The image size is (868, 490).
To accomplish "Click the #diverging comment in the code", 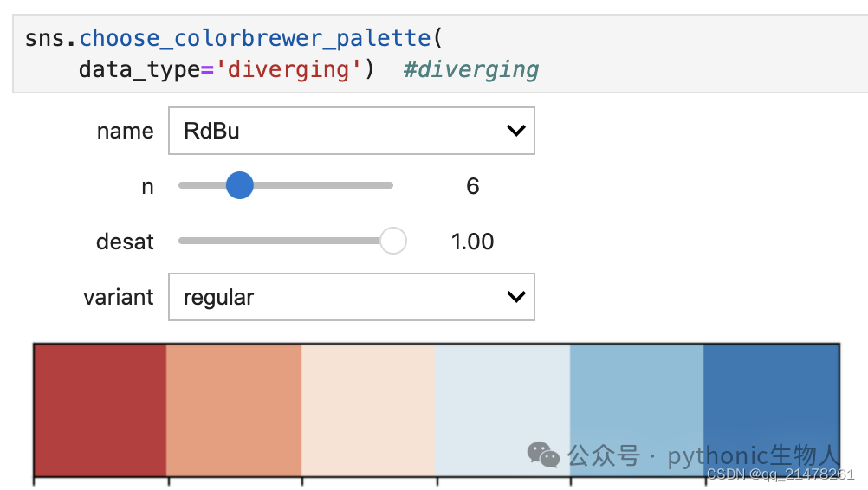I will pyautogui.click(x=471, y=69).
